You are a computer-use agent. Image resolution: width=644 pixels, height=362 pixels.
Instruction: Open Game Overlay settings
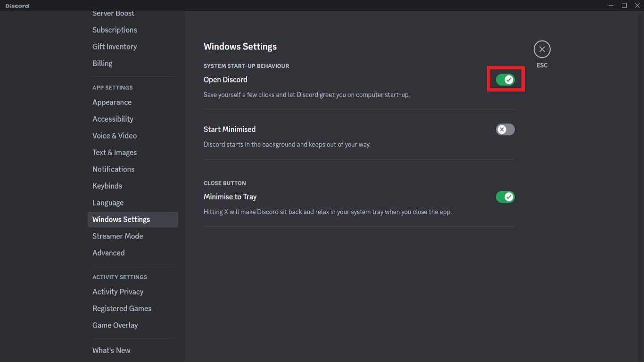click(115, 325)
